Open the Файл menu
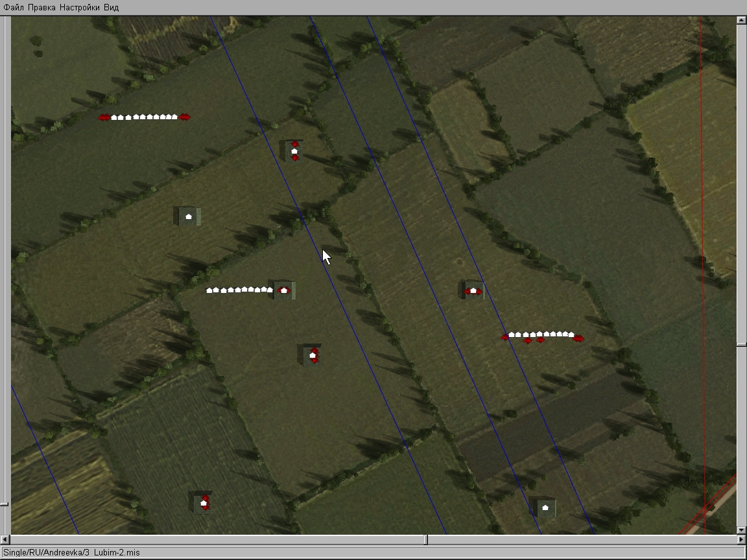 (14, 8)
